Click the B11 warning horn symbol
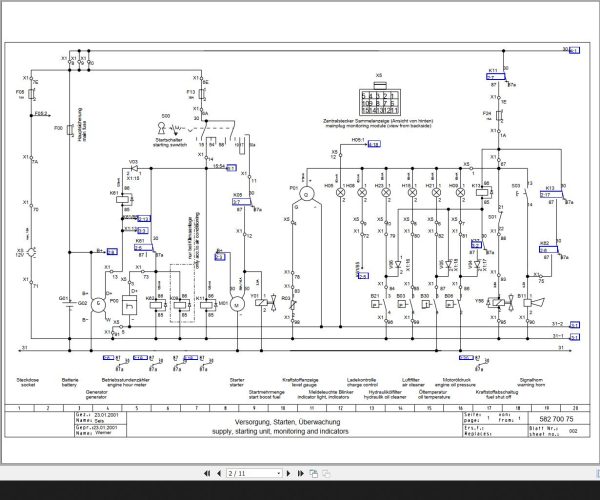Viewport: 600px width, 500px height. (x=533, y=303)
